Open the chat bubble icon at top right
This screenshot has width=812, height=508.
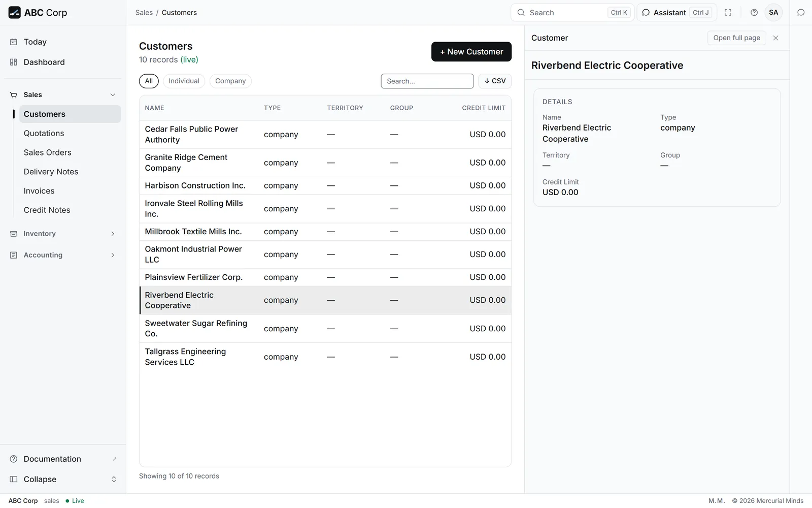click(801, 13)
